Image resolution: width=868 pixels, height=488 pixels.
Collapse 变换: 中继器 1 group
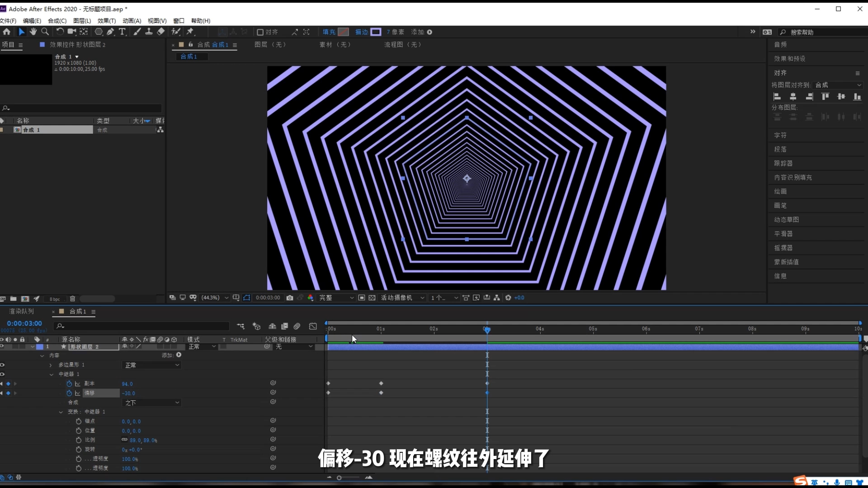pos(61,412)
